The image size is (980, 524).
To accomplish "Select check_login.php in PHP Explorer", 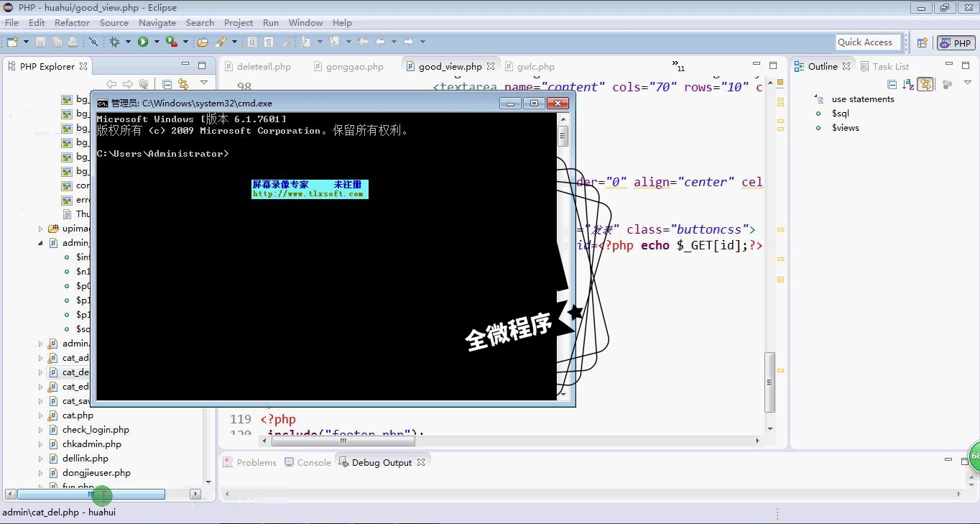I will [x=96, y=430].
